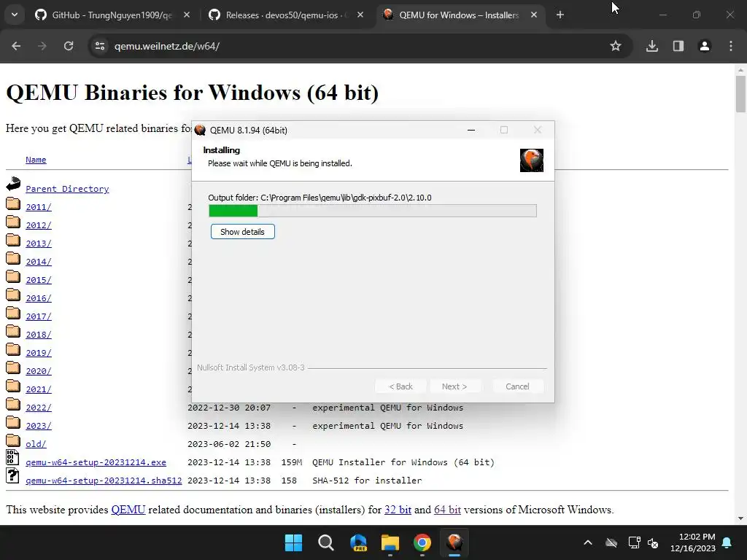Open the 2013/ folder link
Image resolution: width=747 pixels, height=560 pixels.
(39, 244)
